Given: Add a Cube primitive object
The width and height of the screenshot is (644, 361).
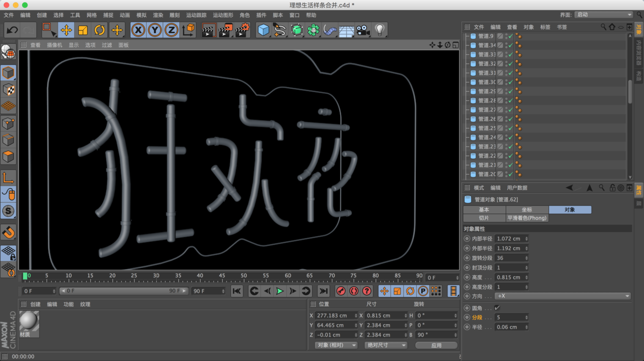Looking at the screenshot, I should (x=264, y=30).
